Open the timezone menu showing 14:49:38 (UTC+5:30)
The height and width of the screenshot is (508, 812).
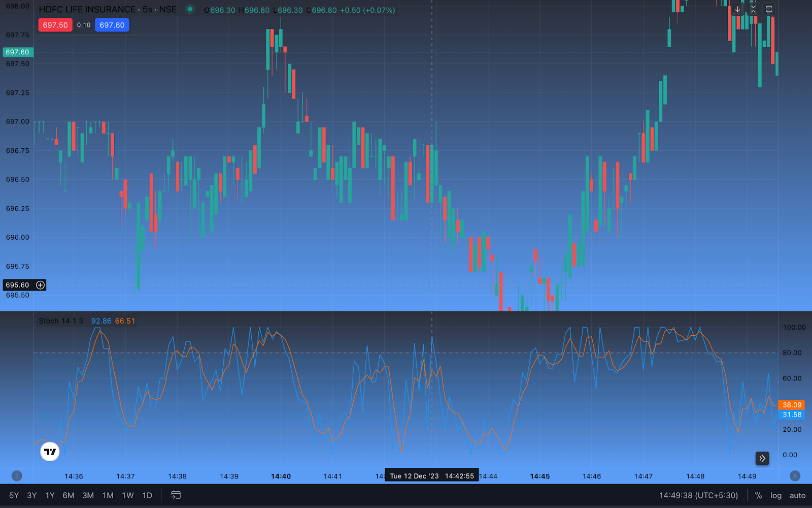[x=698, y=495]
